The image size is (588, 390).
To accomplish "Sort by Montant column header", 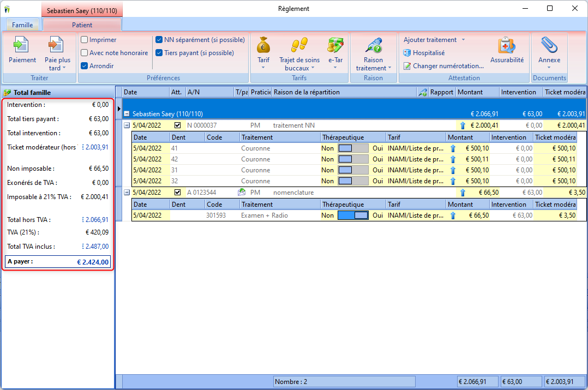I will [477, 92].
